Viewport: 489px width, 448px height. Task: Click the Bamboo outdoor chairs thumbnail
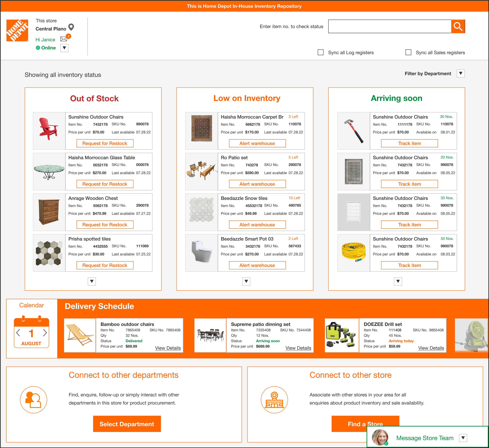[80, 335]
